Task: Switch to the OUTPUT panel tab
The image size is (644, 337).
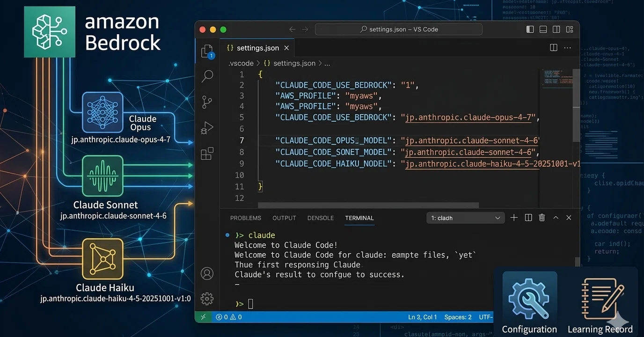Action: pyautogui.click(x=284, y=218)
